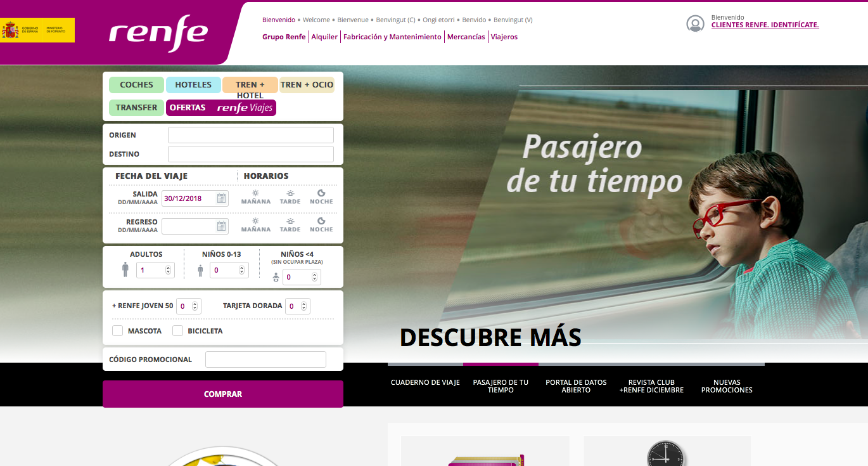Open the Hoteles tab
This screenshot has width=868, height=466.
(193, 85)
